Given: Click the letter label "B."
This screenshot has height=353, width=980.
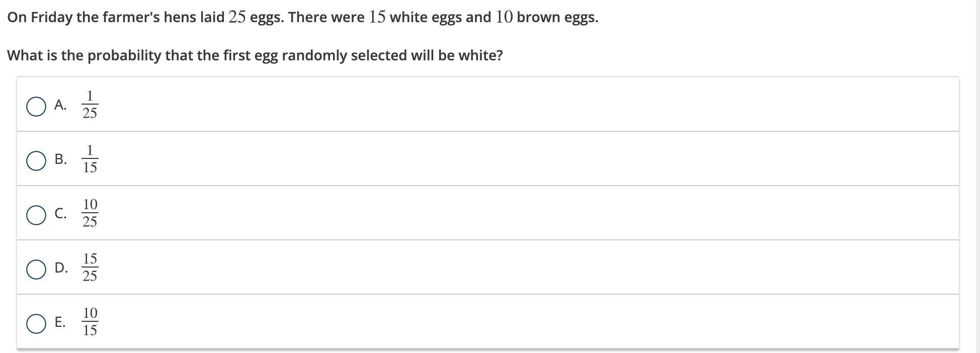Looking at the screenshot, I should pos(60,159).
